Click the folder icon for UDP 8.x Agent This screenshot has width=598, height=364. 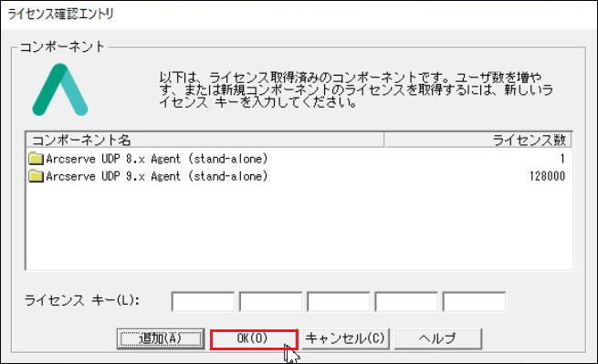pyautogui.click(x=36, y=159)
